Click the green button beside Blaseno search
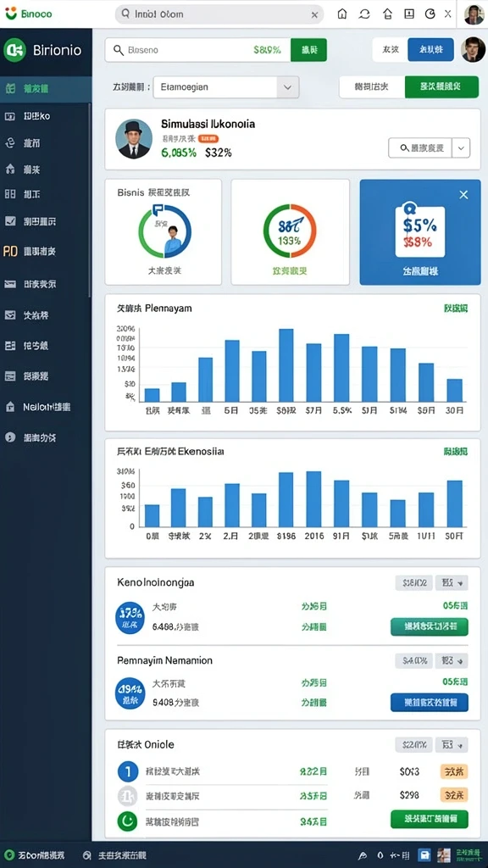The height and width of the screenshot is (868, 488). (308, 50)
